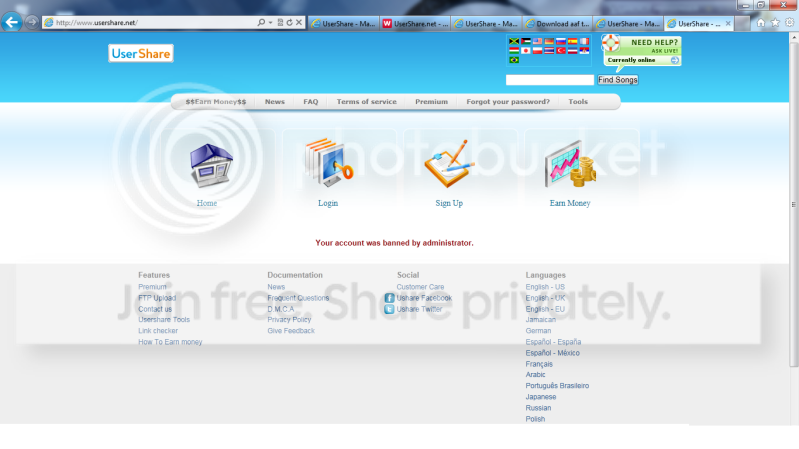The width and height of the screenshot is (799, 449).
Task: Open Privacy Policy footer link
Action: 289,320
